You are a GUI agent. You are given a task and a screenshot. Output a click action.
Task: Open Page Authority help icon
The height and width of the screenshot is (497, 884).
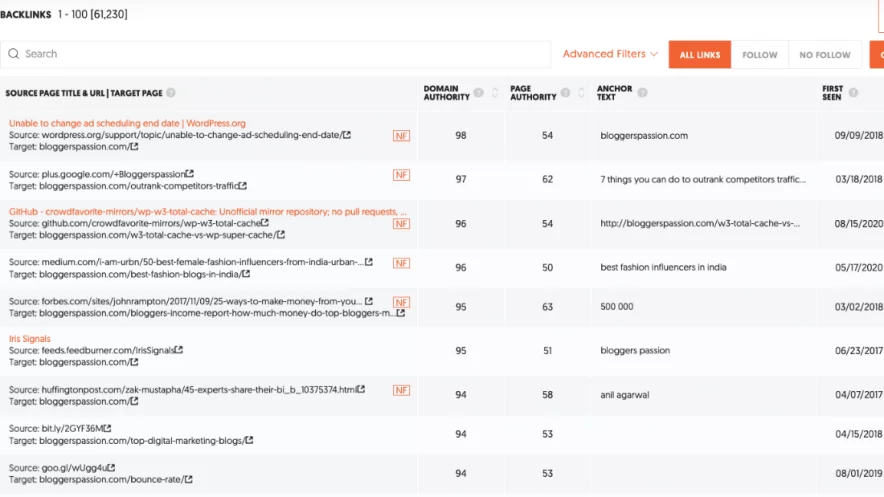click(x=565, y=93)
